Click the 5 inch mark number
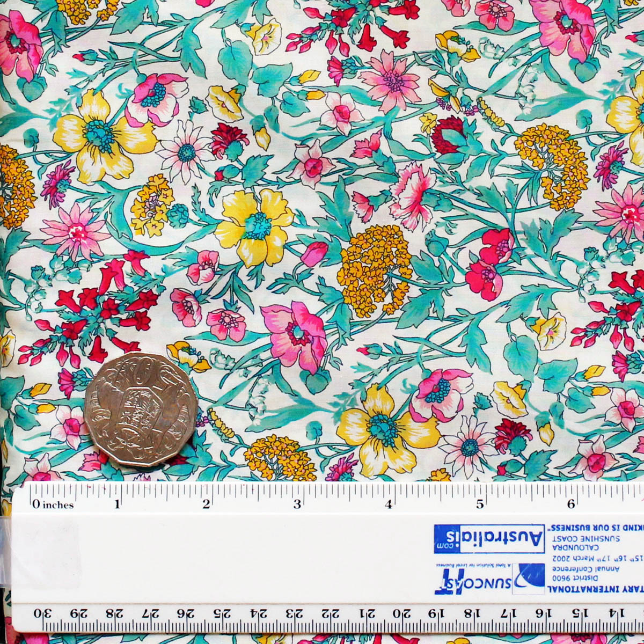The image size is (644, 644). 480,504
